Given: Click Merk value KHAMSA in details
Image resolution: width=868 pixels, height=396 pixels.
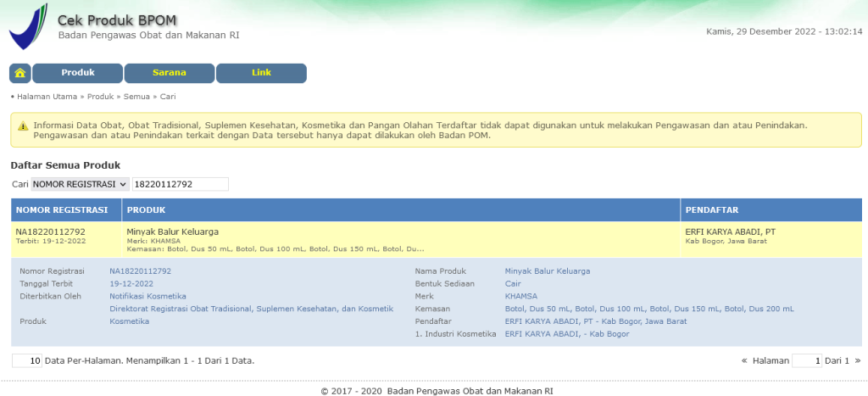Looking at the screenshot, I should click(521, 296).
